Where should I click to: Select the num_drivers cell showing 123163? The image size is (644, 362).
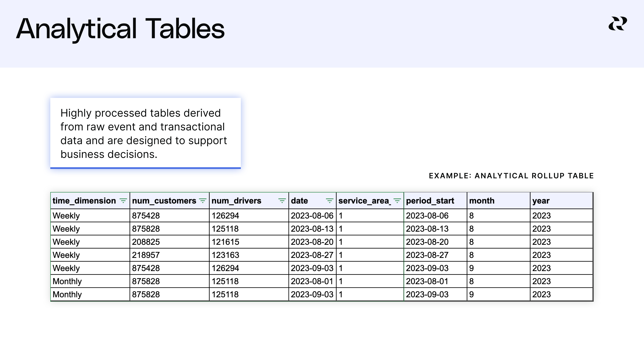tap(249, 255)
